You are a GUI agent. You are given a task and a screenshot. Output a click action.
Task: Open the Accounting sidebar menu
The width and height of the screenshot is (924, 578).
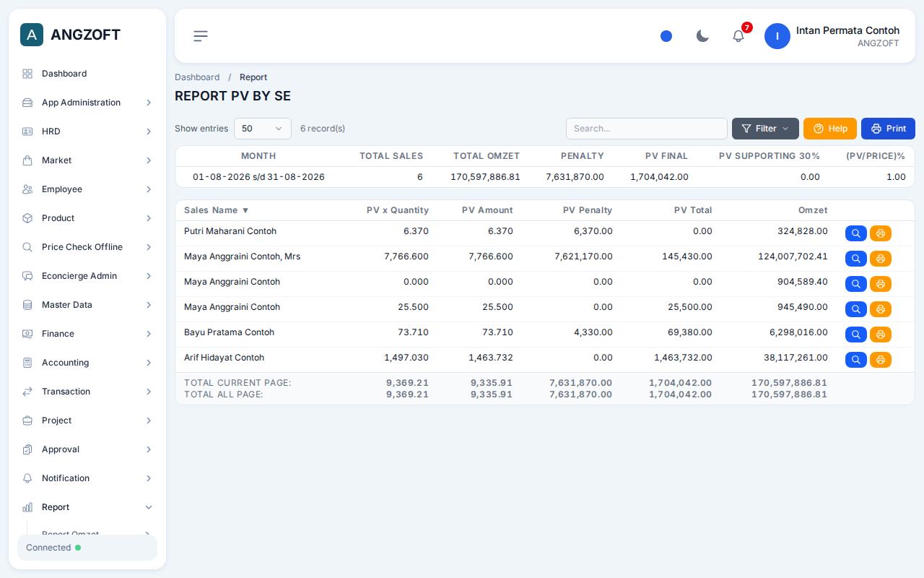[x=87, y=363]
